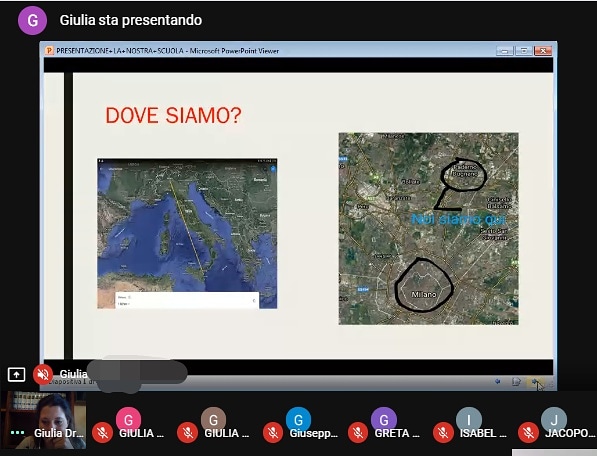
Task: Click name 'GIULIA ...' under brown avatar
Action: 227,433
